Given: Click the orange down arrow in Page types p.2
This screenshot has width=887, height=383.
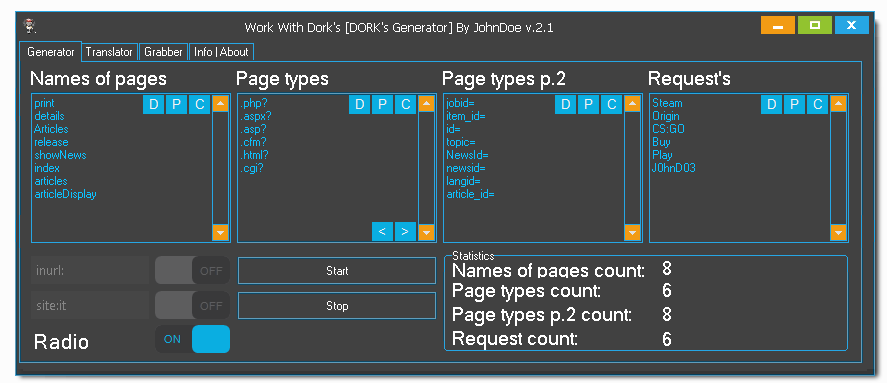Looking at the screenshot, I should (632, 233).
